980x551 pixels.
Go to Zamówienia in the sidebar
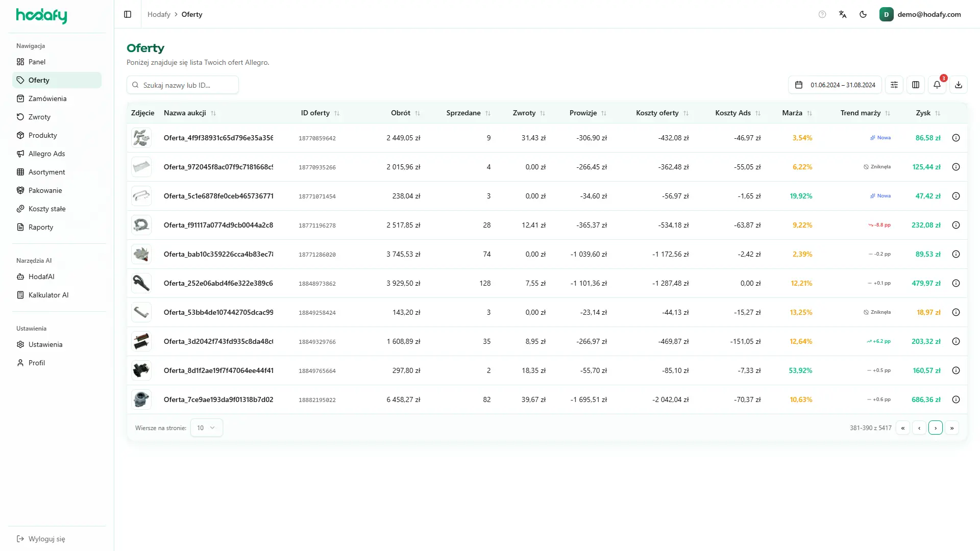coord(47,98)
